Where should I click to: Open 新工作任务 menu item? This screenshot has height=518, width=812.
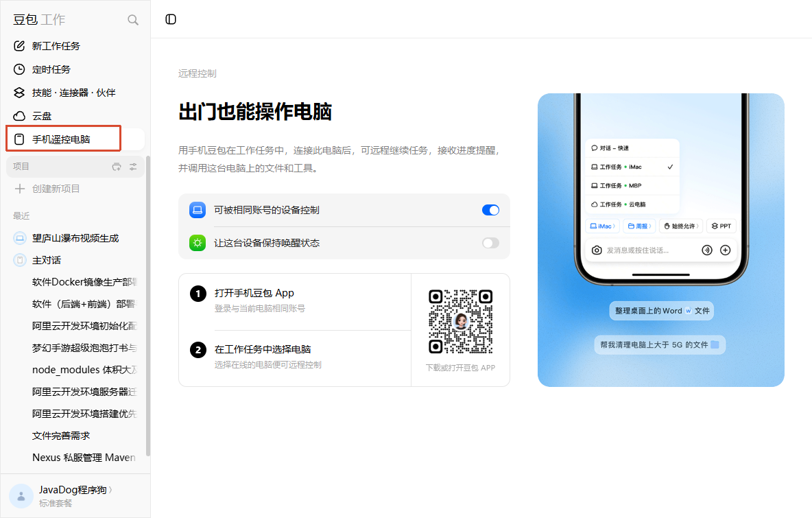pos(75,46)
